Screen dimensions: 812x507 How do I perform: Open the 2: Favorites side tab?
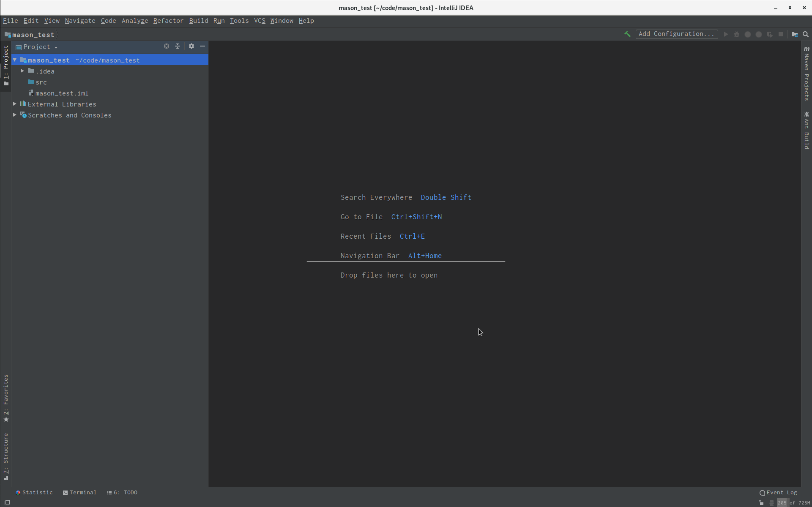tap(6, 398)
